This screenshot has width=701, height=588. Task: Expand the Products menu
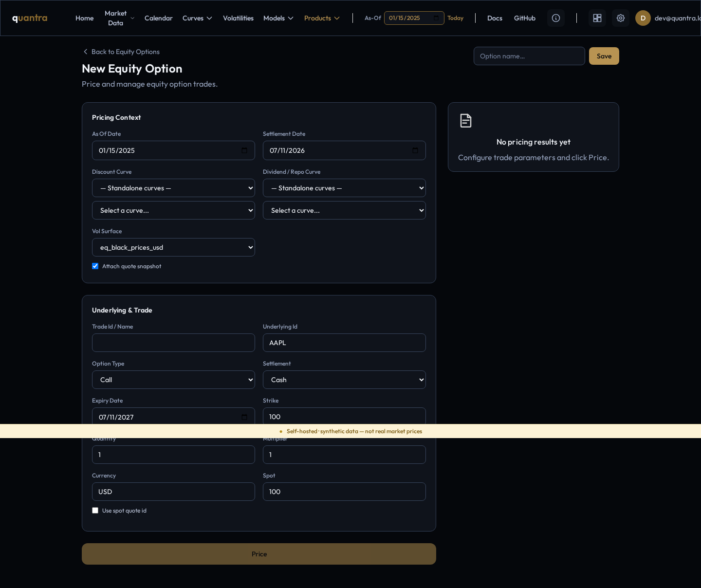322,18
